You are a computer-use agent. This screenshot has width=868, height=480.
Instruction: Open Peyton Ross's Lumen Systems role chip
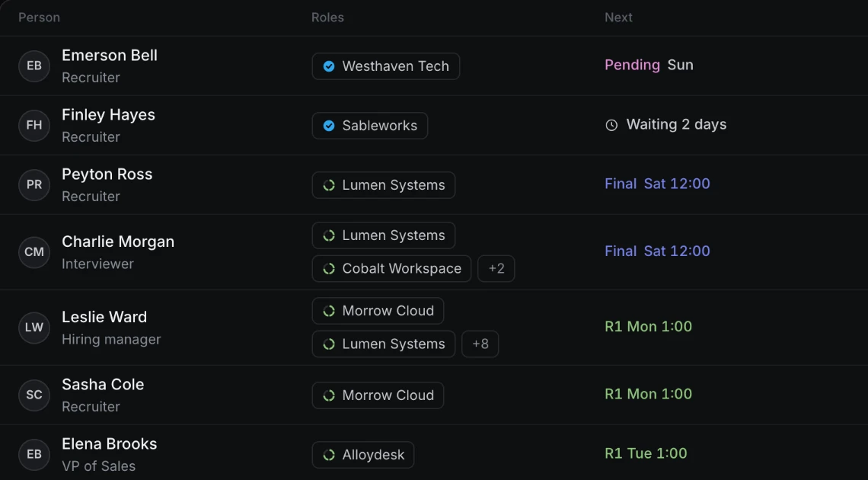tap(384, 185)
